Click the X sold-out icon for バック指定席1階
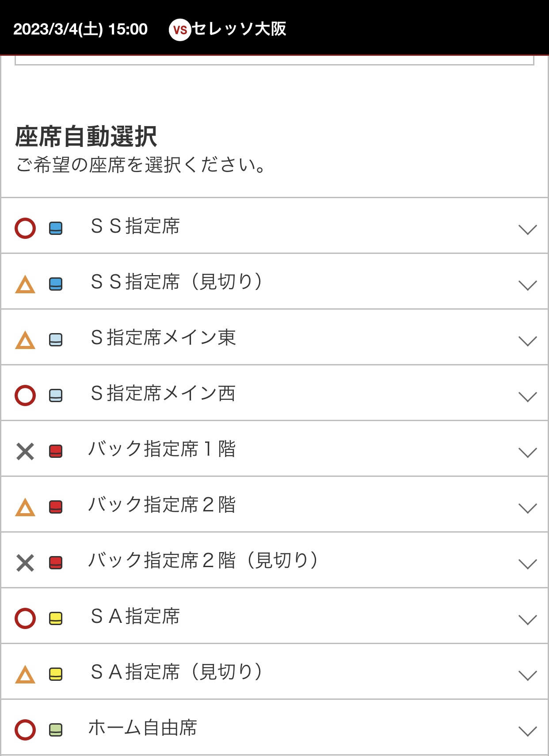549x756 pixels. [x=25, y=452]
